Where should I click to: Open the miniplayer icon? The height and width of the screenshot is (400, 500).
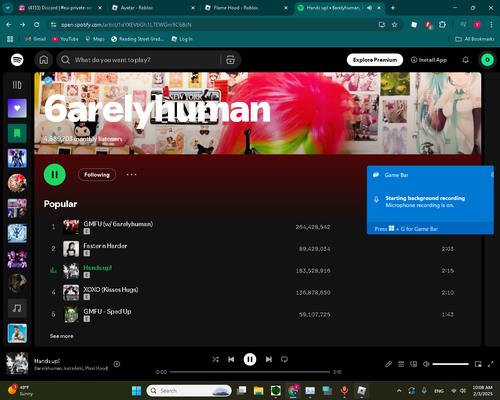[478, 364]
